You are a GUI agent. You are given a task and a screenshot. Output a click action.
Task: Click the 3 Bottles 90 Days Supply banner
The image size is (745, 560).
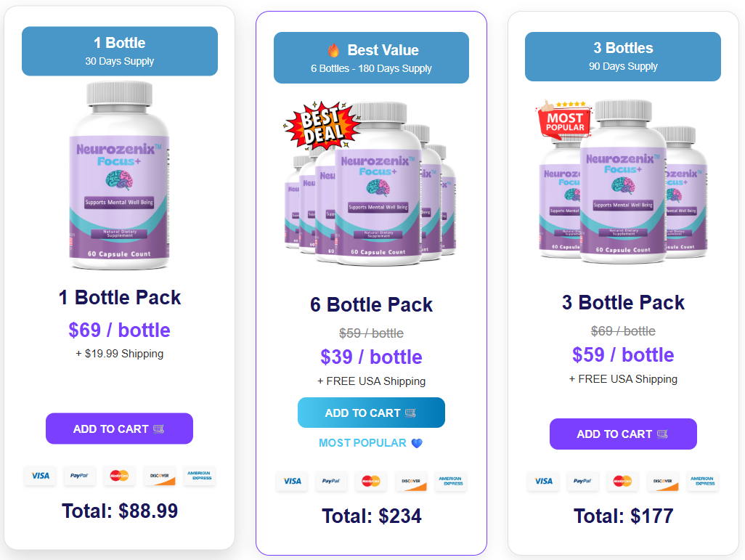622,55
